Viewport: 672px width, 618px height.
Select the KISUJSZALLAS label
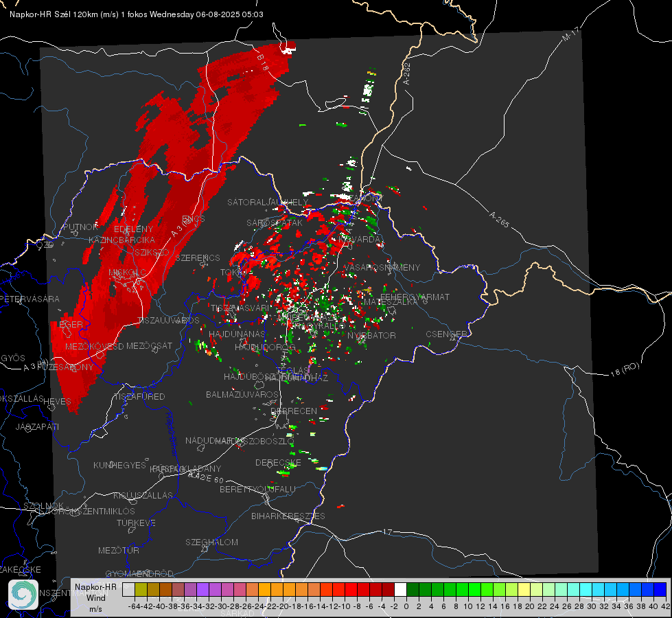click(143, 495)
